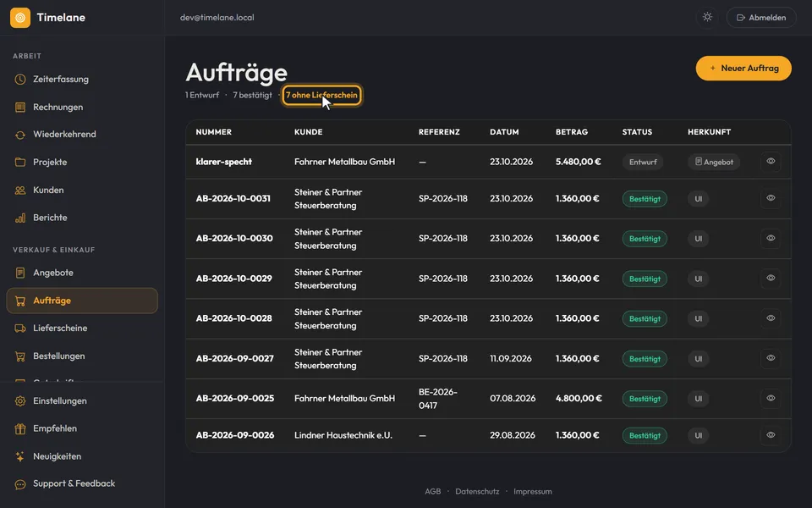812x508 pixels.
Task: View order klarer-specht via eye icon
Action: tap(771, 161)
